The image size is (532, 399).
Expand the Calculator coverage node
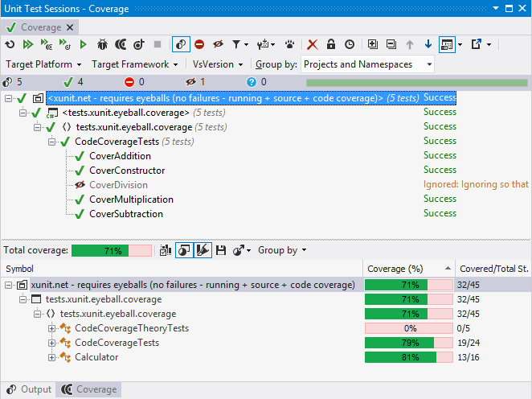(51, 357)
